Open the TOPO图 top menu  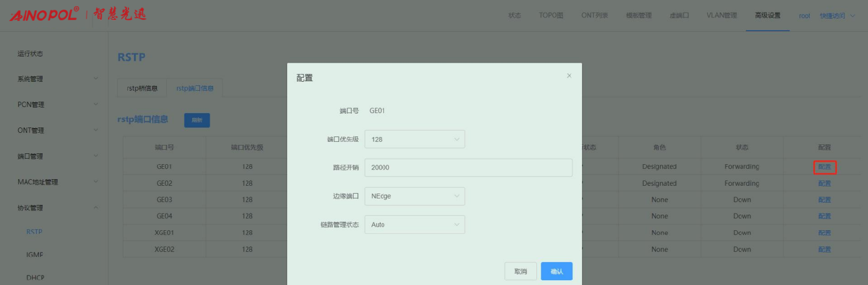click(551, 16)
